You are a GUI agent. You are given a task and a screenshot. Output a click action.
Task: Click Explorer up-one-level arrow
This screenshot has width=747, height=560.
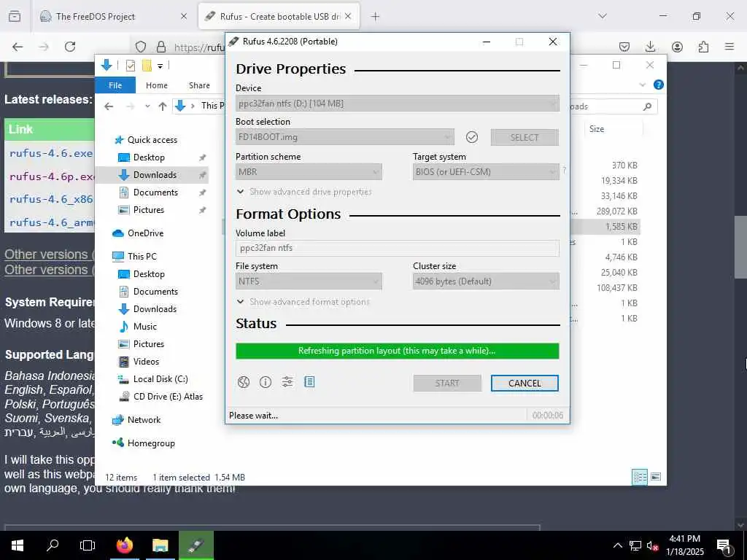163,106
